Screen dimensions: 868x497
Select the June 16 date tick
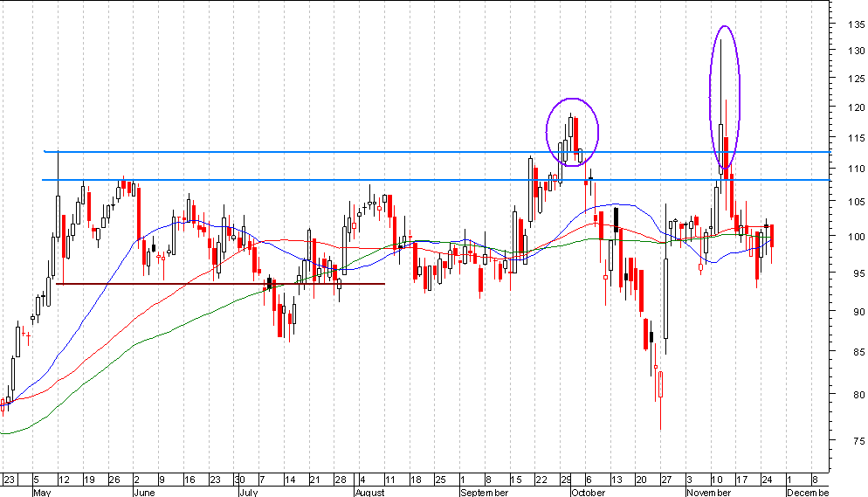189,480
